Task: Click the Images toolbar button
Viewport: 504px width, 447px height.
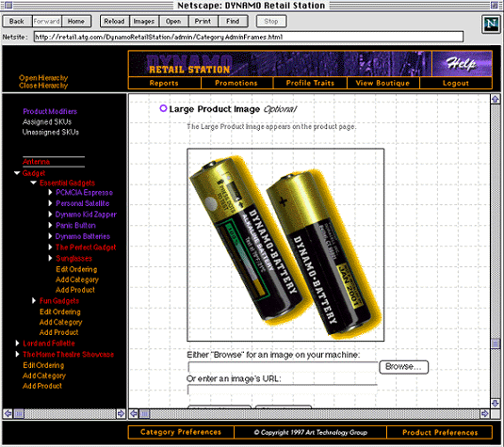Action: [144, 22]
